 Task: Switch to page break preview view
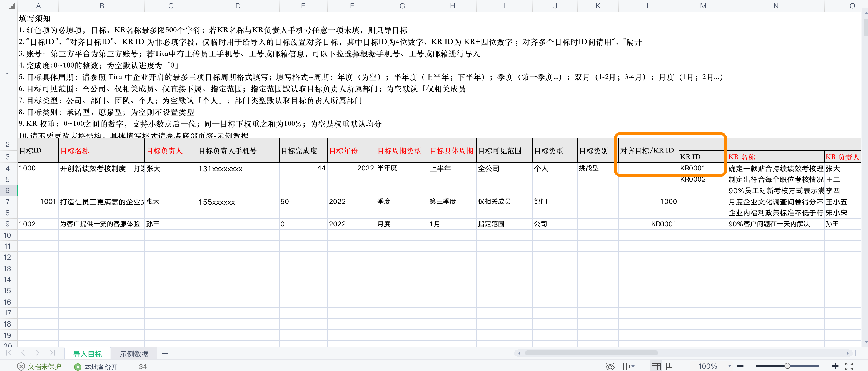coord(671,366)
